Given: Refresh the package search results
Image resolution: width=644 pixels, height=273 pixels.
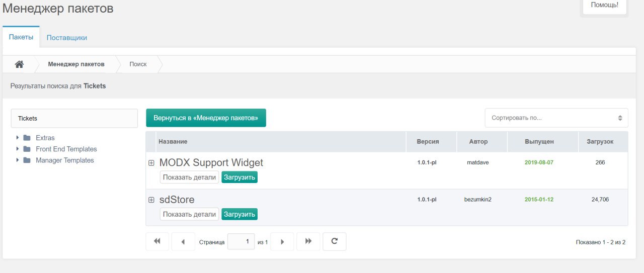Looking at the screenshot, I should tap(335, 241).
